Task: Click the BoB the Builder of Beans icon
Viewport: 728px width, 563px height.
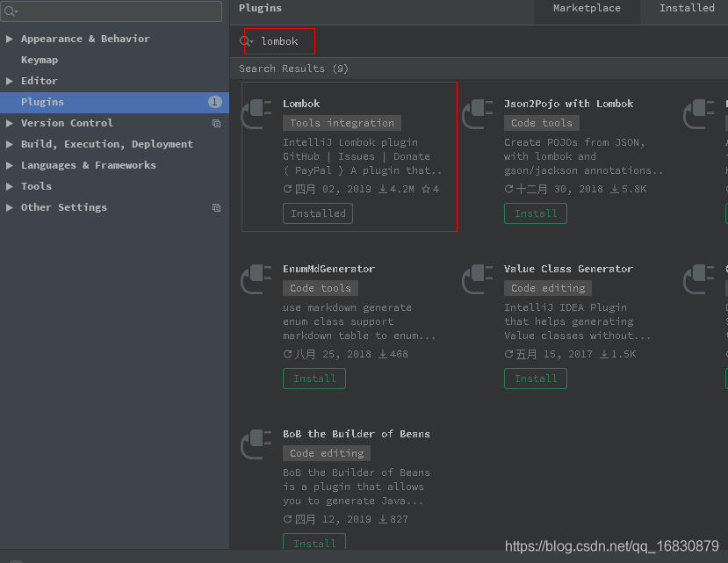Action: [x=256, y=444]
